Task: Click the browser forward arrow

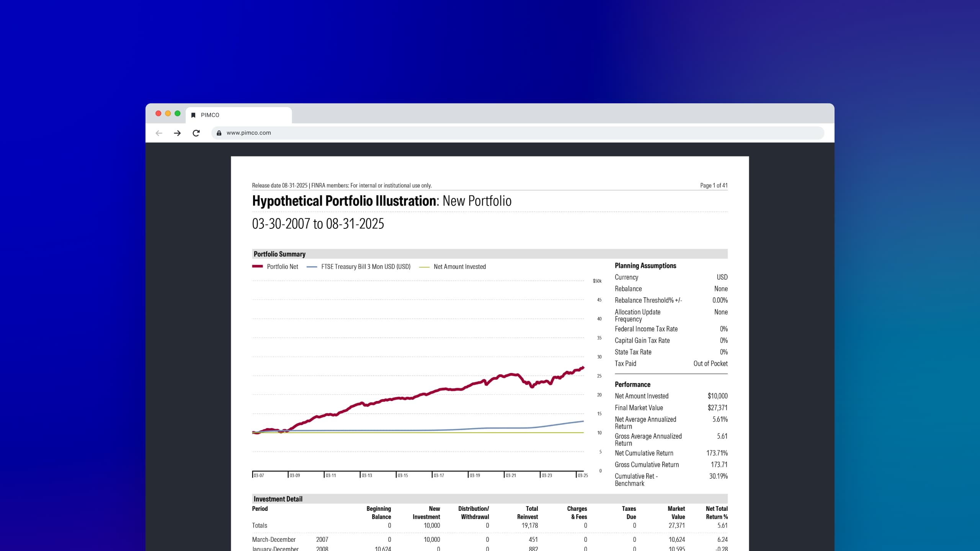Action: point(177,133)
